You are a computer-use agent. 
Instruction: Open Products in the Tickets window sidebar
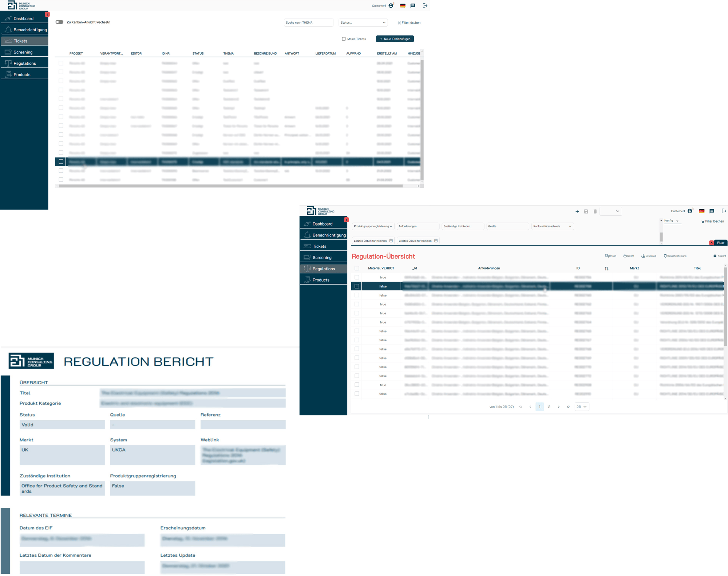click(24, 75)
